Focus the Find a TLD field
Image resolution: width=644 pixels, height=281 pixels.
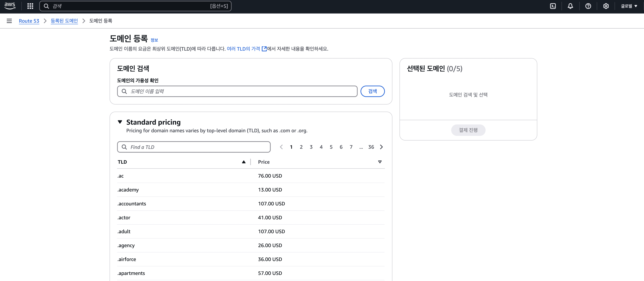[194, 147]
